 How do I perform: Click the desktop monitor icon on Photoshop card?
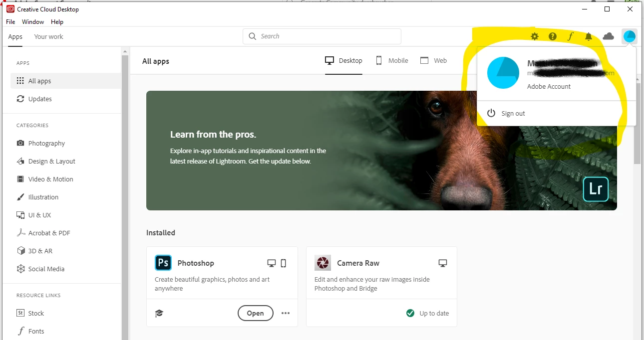pyautogui.click(x=272, y=263)
